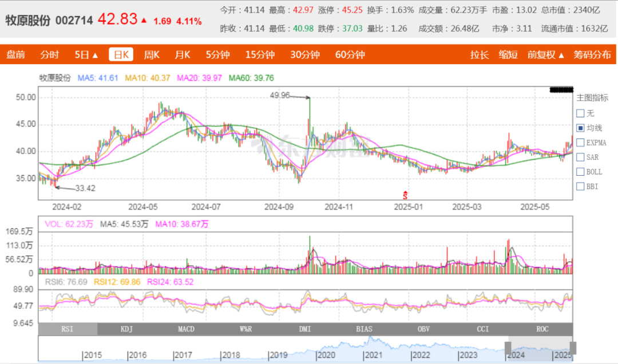Open the 分时 intraday tab
This screenshot has width=618, height=364.
49,55
